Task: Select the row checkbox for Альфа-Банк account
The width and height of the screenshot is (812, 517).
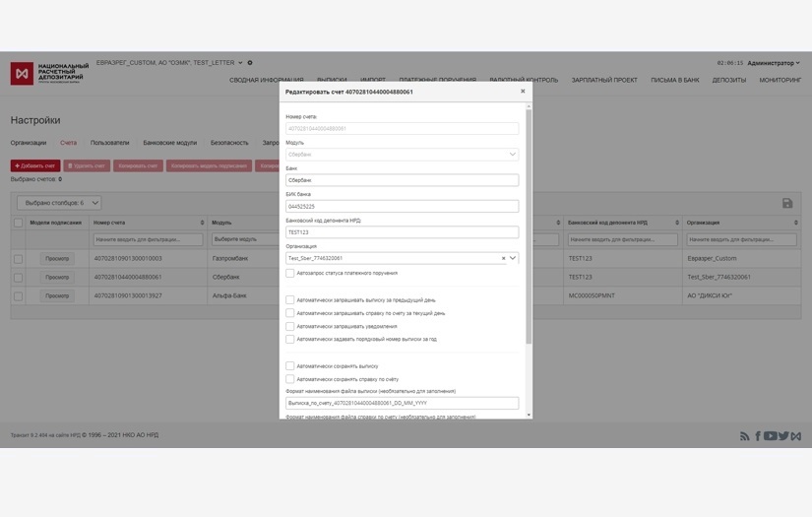Action: tap(18, 296)
